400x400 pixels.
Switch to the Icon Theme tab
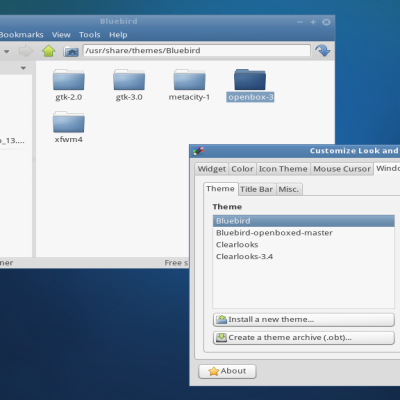click(283, 169)
